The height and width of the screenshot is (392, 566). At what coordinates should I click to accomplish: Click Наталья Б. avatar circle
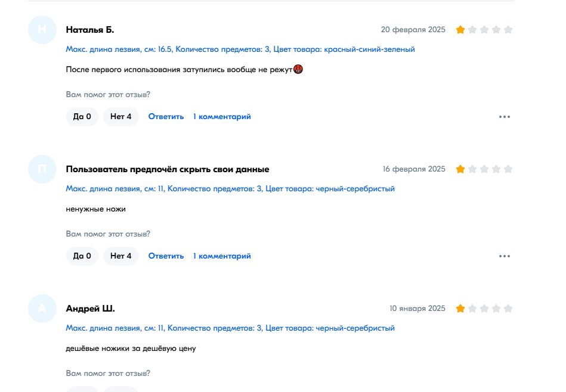pos(42,30)
